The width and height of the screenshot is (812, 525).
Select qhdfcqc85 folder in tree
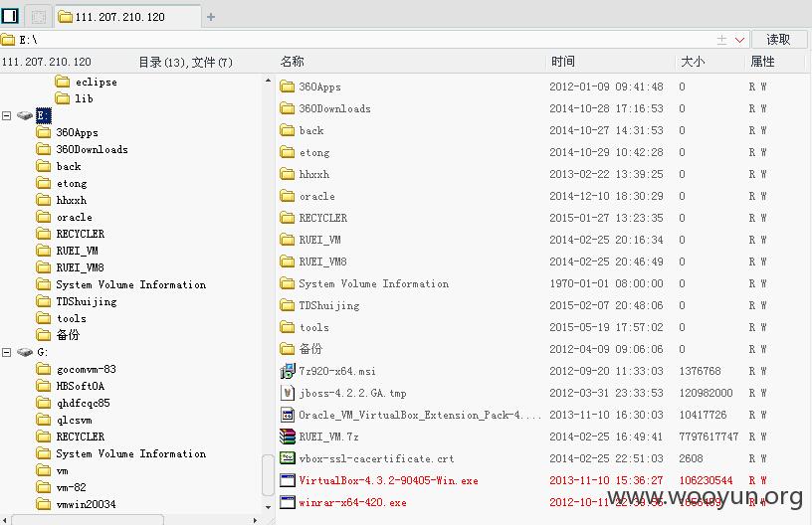pyautogui.click(x=73, y=403)
